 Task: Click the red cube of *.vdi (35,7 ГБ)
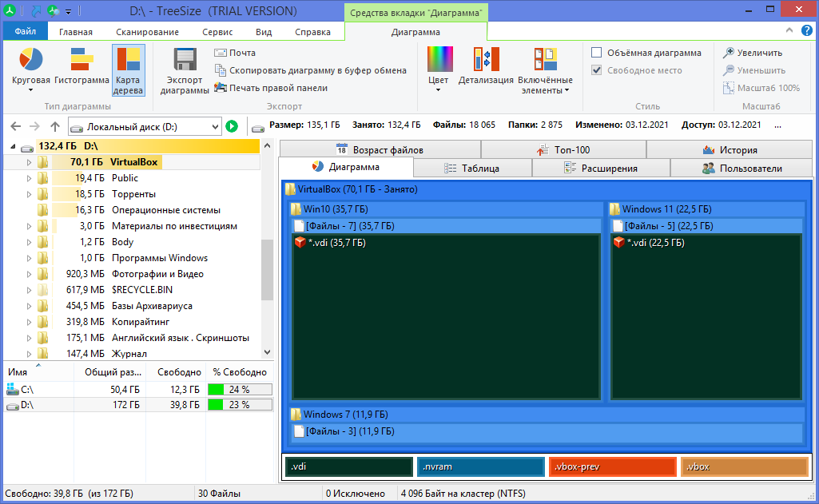pyautogui.click(x=300, y=242)
